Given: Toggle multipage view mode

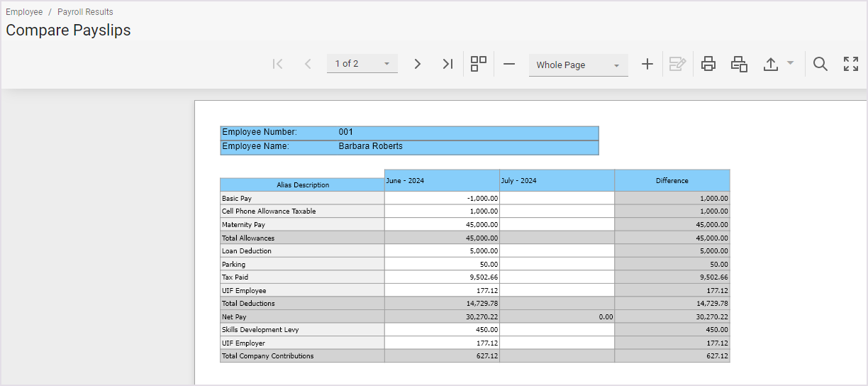Looking at the screenshot, I should tap(479, 64).
